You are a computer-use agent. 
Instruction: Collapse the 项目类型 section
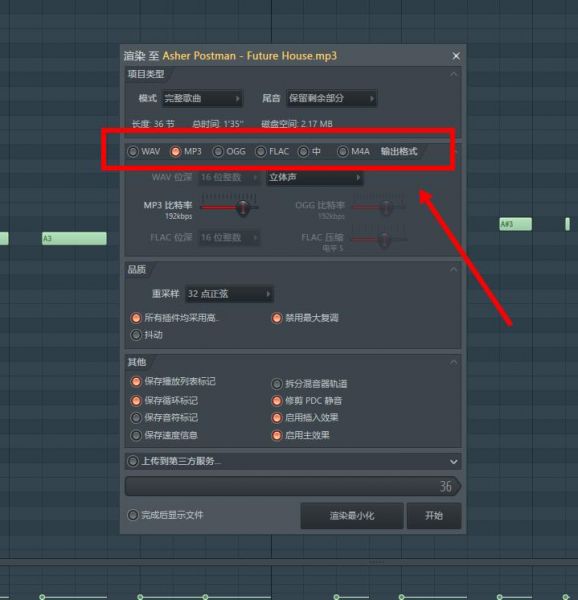[454, 75]
